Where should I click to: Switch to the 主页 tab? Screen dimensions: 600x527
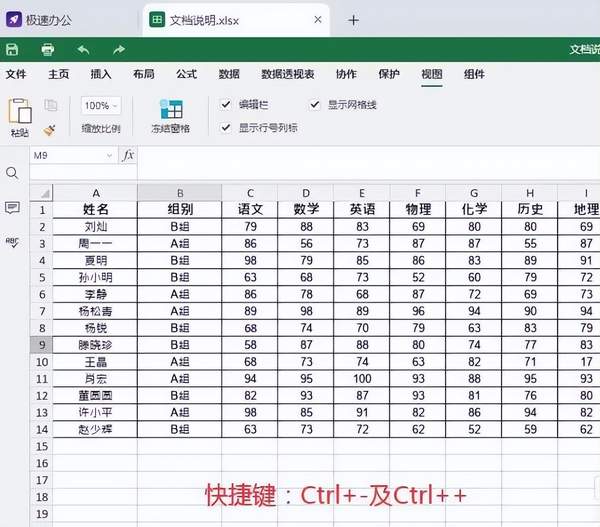(59, 74)
